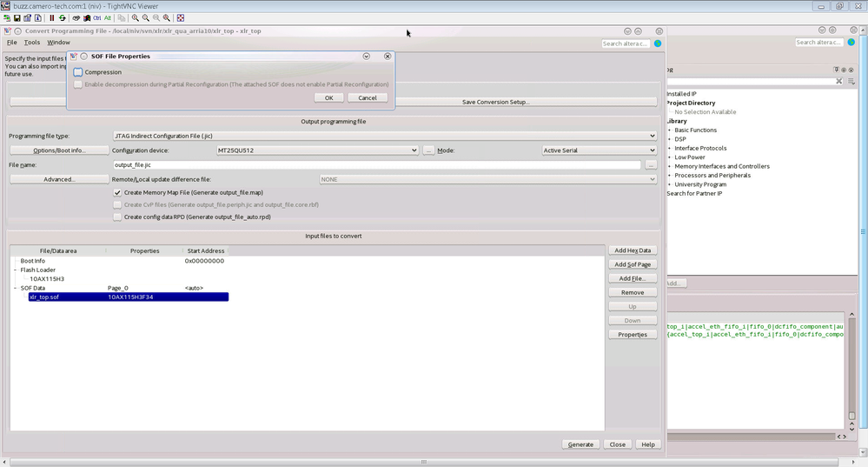868x467 pixels.
Task: Click the TightVNC file transfer icon
Action: point(122,17)
